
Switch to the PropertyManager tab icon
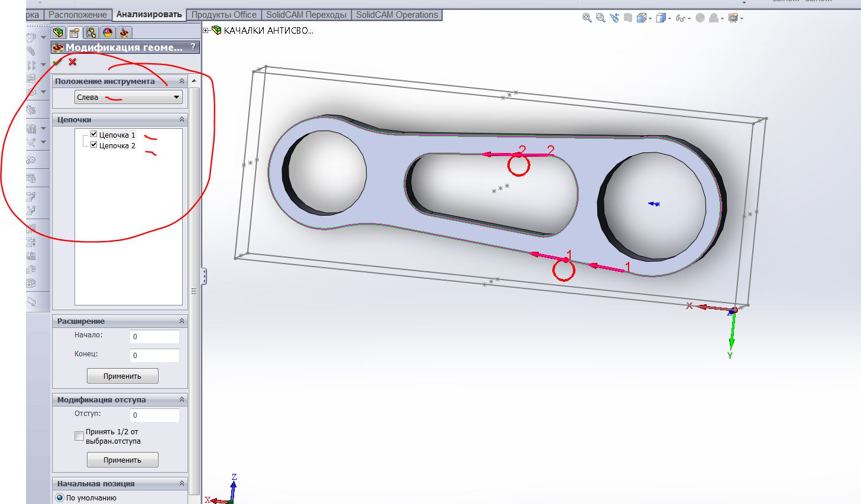coord(75,32)
